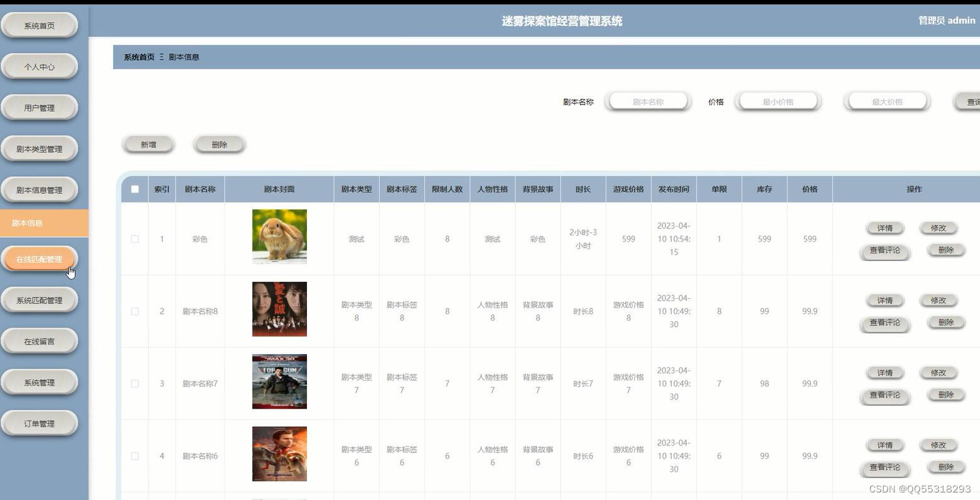Click the 2小时-3小时 duration cell
980x500 pixels.
583,239
